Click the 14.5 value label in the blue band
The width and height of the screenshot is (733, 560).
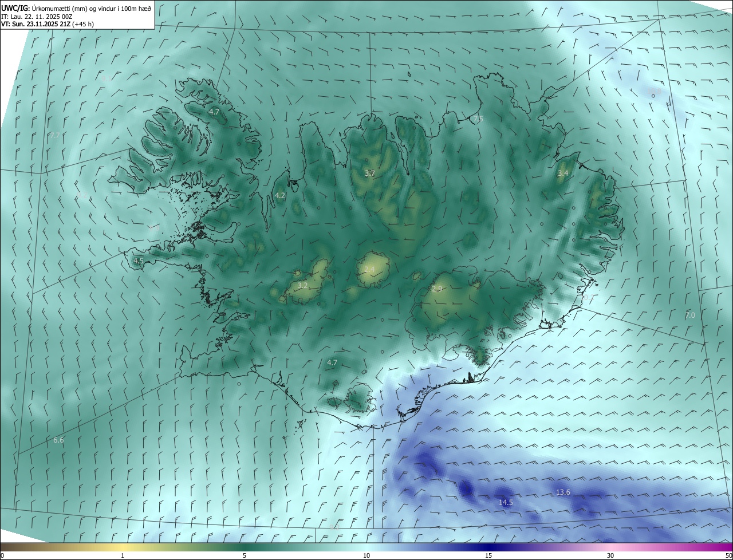(x=506, y=502)
